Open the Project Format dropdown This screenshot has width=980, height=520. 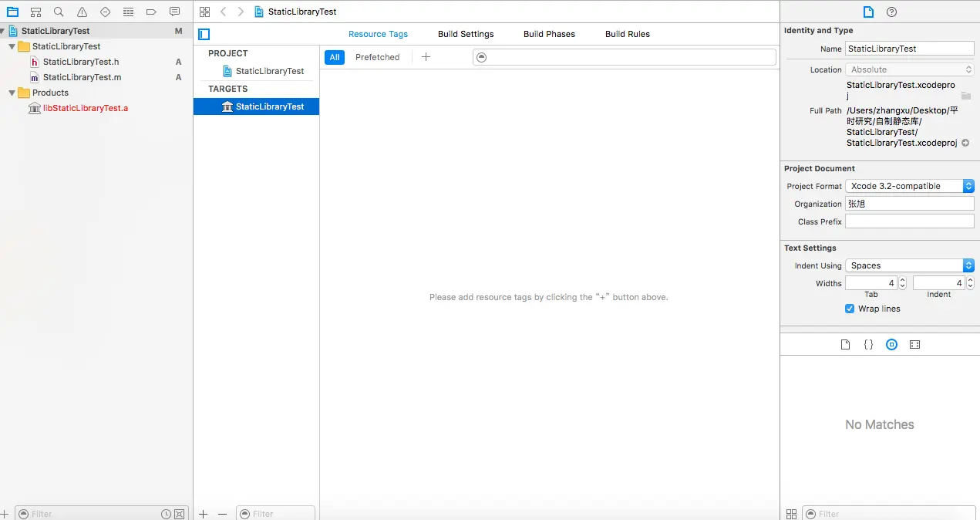(910, 186)
